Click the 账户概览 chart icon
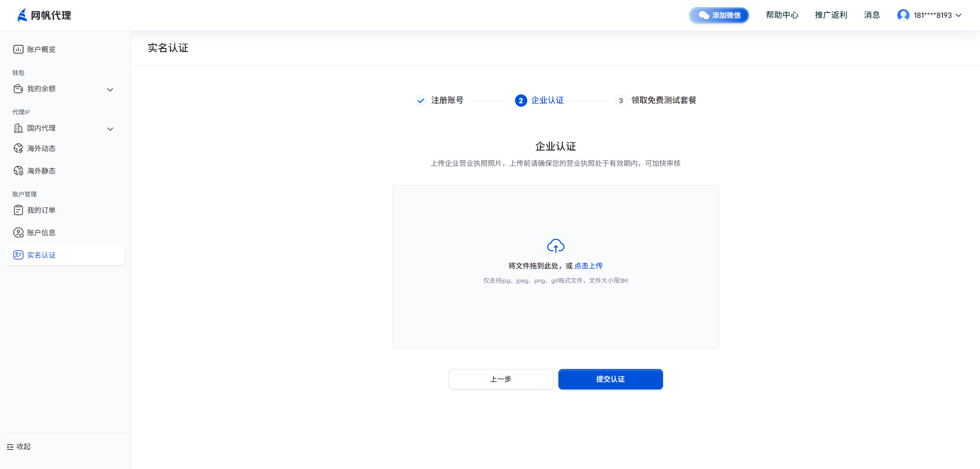The width and height of the screenshot is (980, 469). 18,50
